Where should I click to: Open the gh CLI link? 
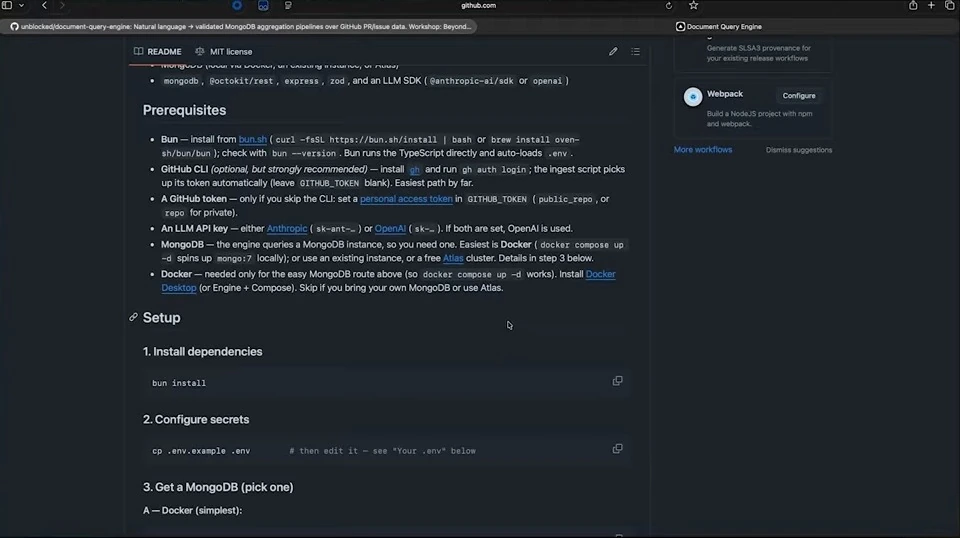414,169
